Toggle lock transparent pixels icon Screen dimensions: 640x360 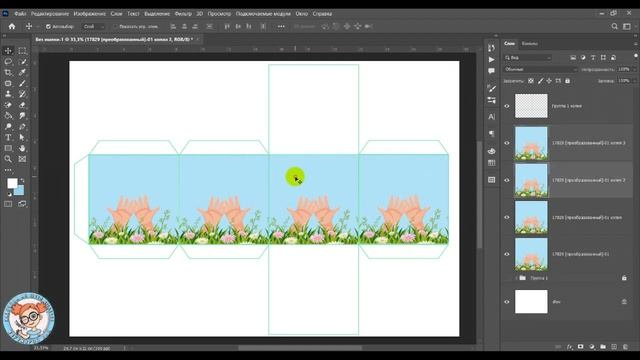pos(531,81)
